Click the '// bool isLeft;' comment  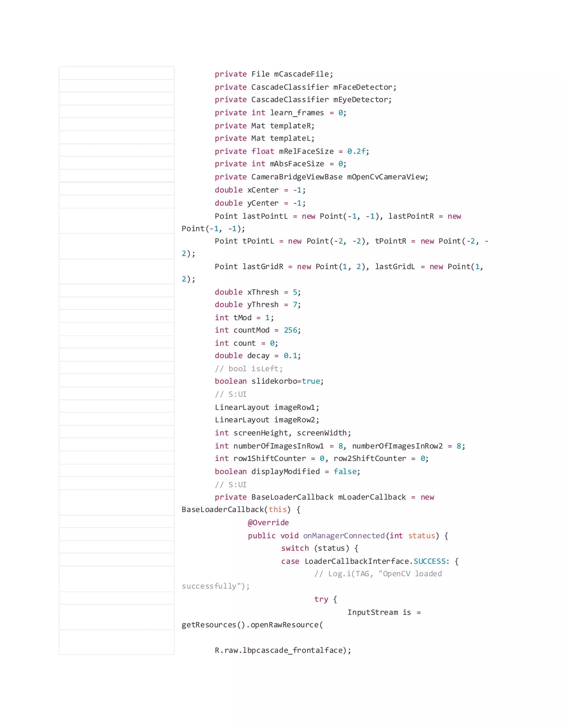pos(249,369)
